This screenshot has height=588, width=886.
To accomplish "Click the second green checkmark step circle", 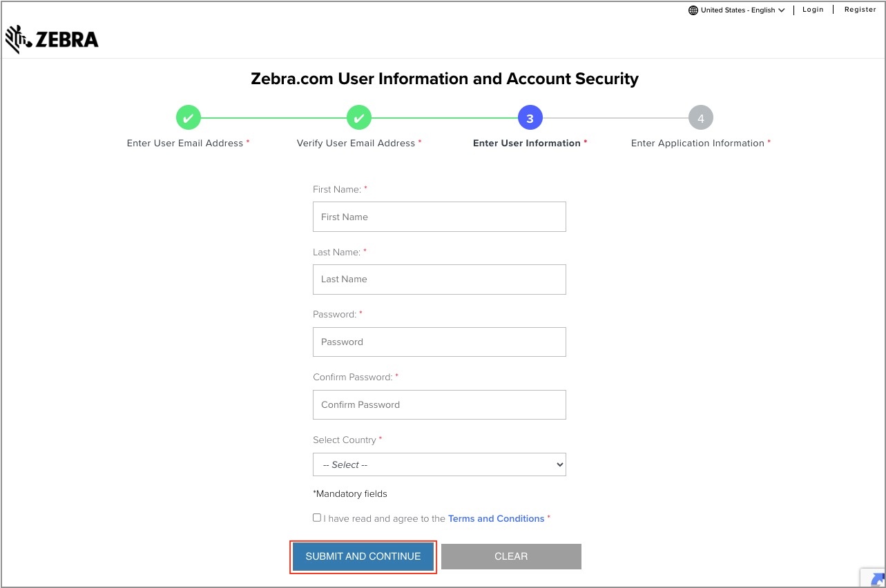I will point(358,118).
